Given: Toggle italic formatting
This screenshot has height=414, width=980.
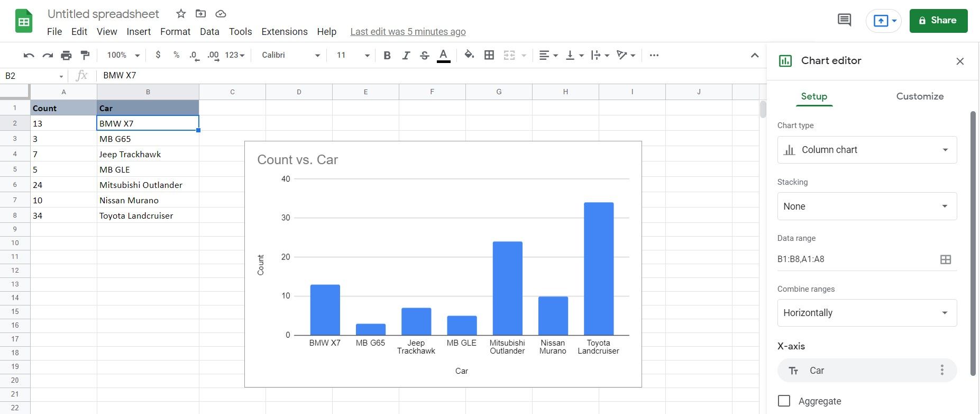Looking at the screenshot, I should (x=406, y=55).
